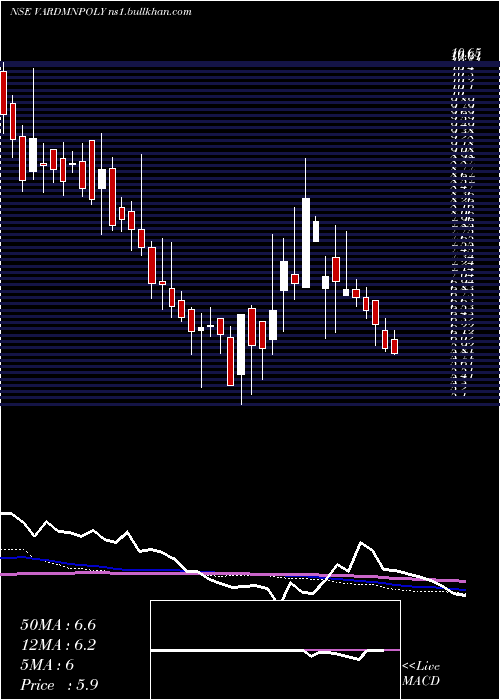This screenshot has height=700, width=500.
Task: Click the top price label 10.65
Action: [x=466, y=55]
